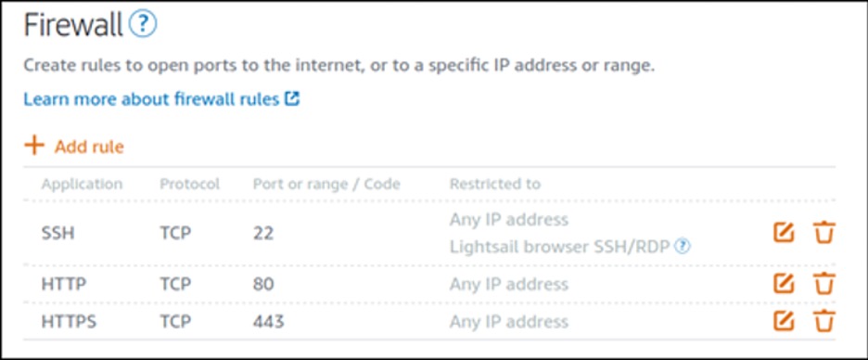Edit the HTTP port 80 rule
868x360 pixels.
point(784,284)
